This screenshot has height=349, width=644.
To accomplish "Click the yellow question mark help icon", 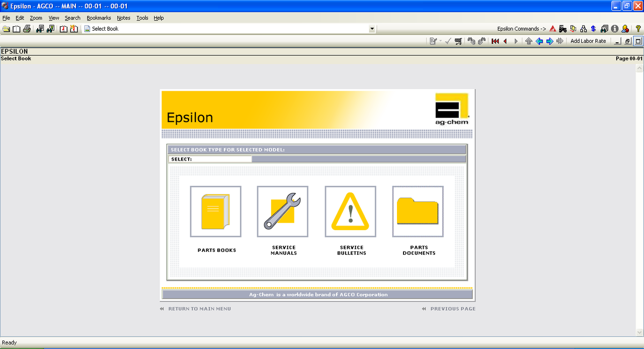I will [638, 29].
